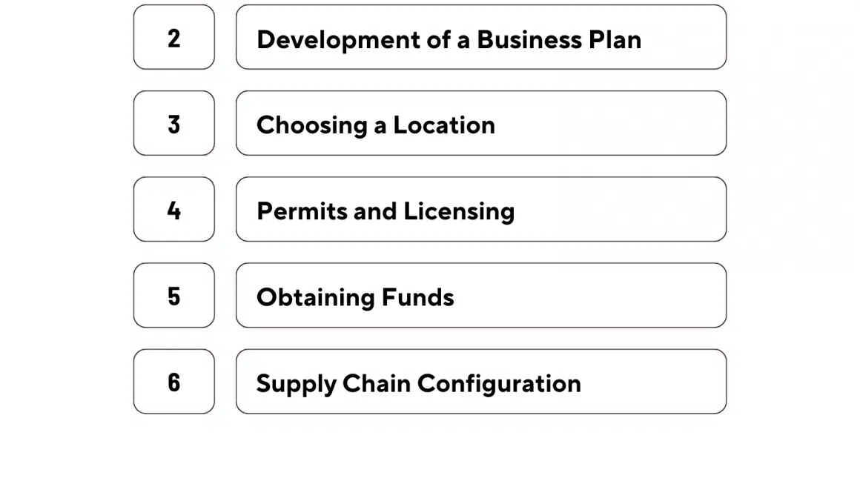Go to Permits and Licensing
Viewport: 860px width, 504px height.
click(480, 210)
